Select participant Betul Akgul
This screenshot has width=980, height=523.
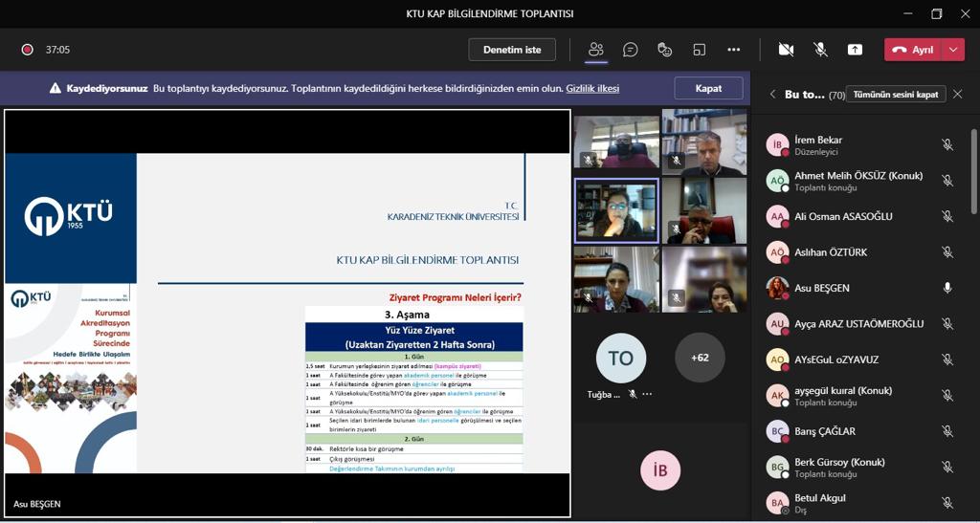[862, 502]
